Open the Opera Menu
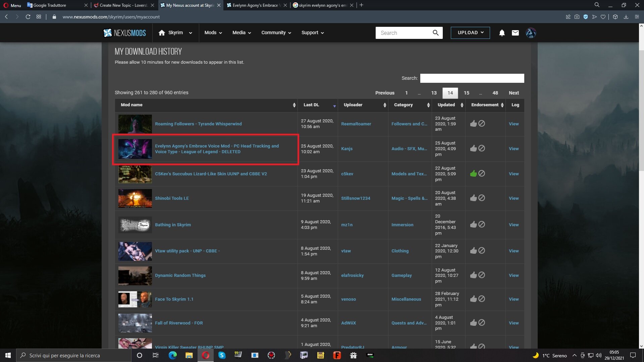 tap(12, 5)
